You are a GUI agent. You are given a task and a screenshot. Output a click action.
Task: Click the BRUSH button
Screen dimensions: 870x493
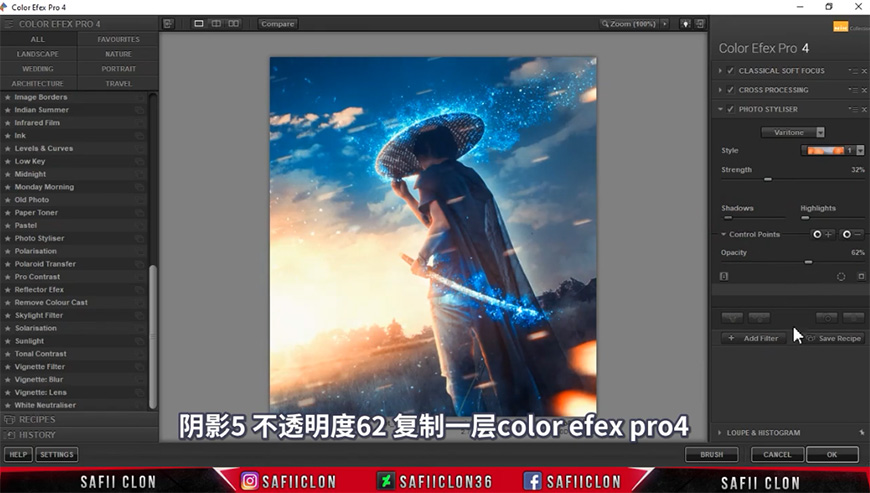point(711,455)
